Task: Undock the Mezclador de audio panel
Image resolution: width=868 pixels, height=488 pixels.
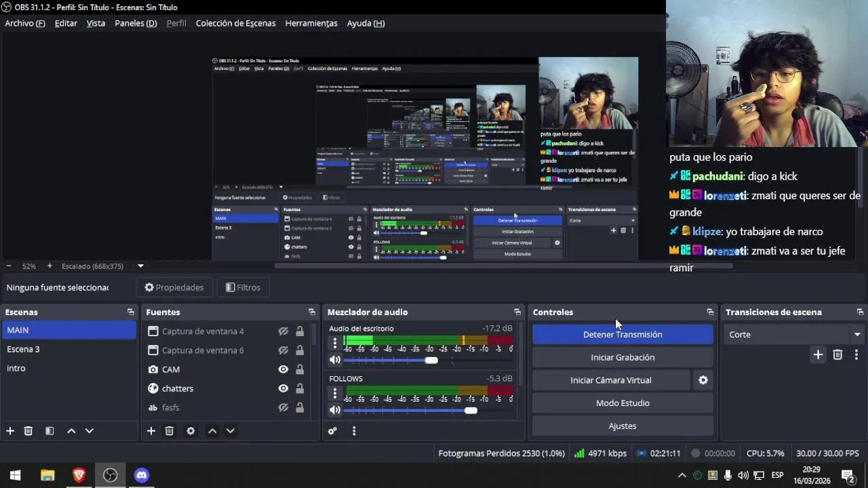Action: point(517,312)
